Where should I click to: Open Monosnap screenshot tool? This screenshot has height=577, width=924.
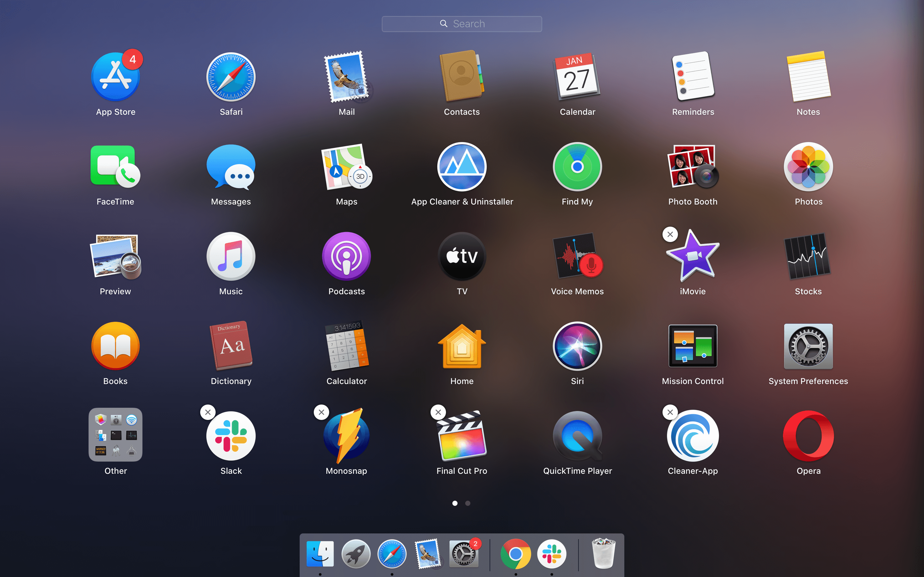coord(346,436)
